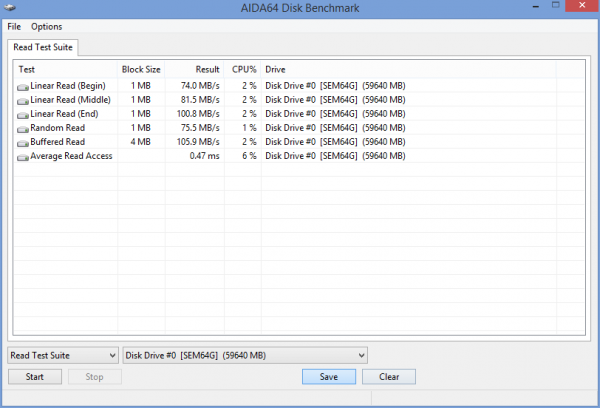The width and height of the screenshot is (600, 408).
Task: Open the Disk Drive #0 selection dropdown
Action: tap(245, 356)
